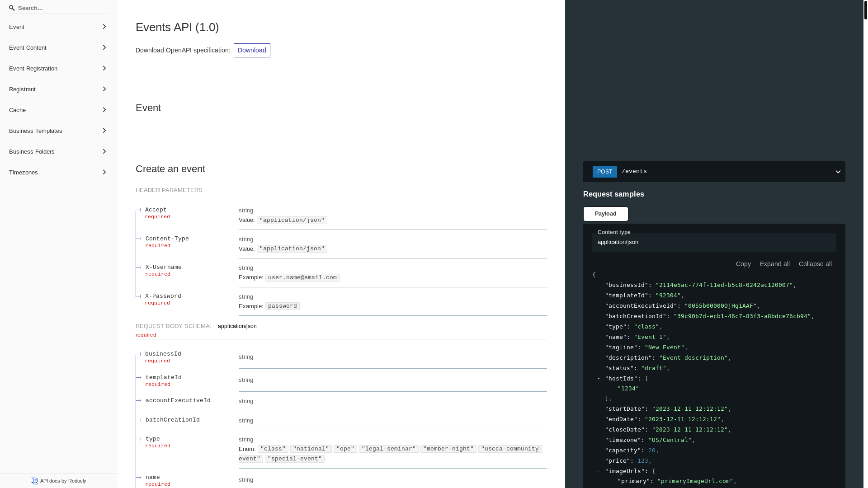Select the Payload tab
Screen dimensions: 868x488
point(605,214)
